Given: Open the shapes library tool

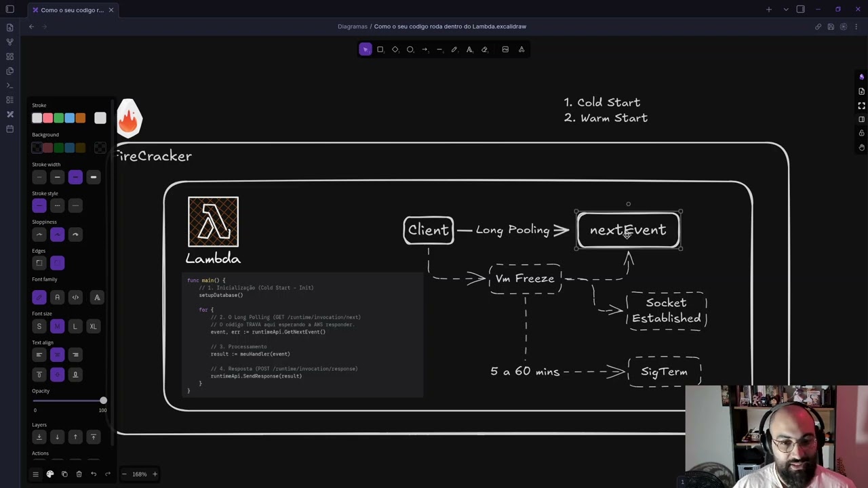Looking at the screenshot, I should 521,49.
